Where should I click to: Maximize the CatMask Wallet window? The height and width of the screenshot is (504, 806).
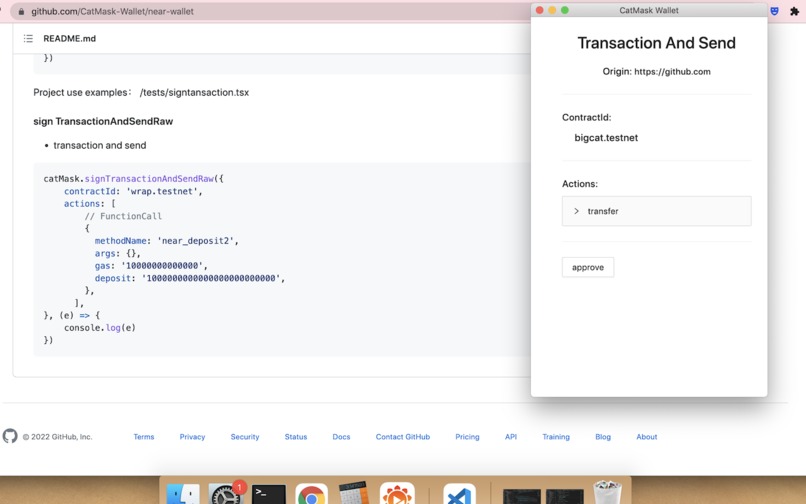(x=565, y=10)
